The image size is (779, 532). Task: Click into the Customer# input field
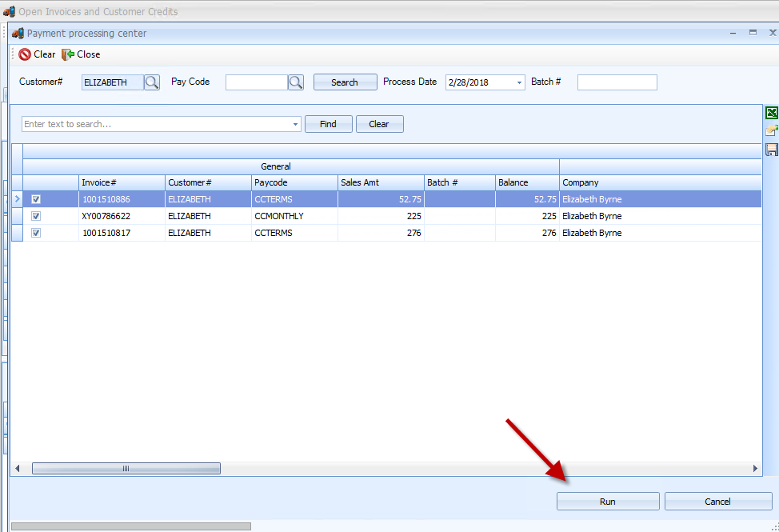(113, 82)
